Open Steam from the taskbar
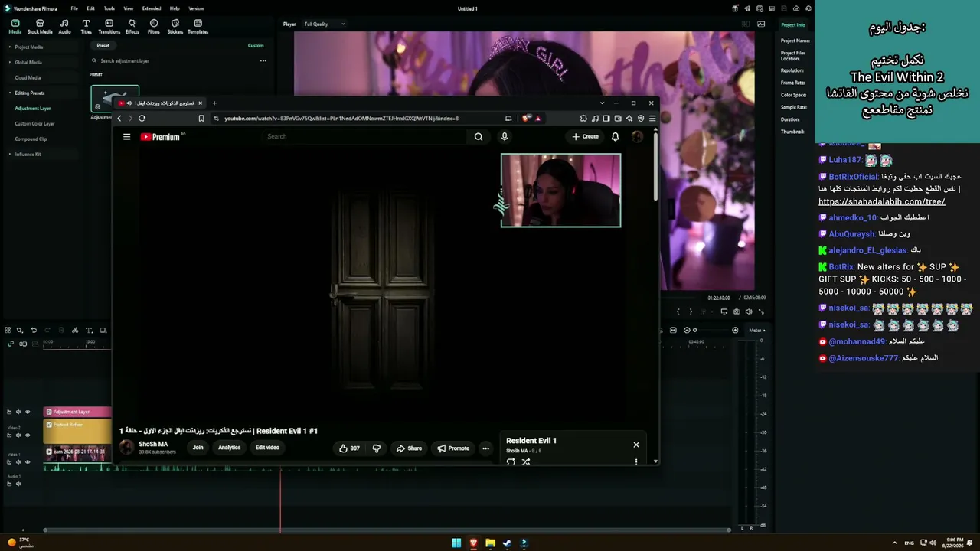Image resolution: width=980 pixels, height=551 pixels. tap(507, 543)
